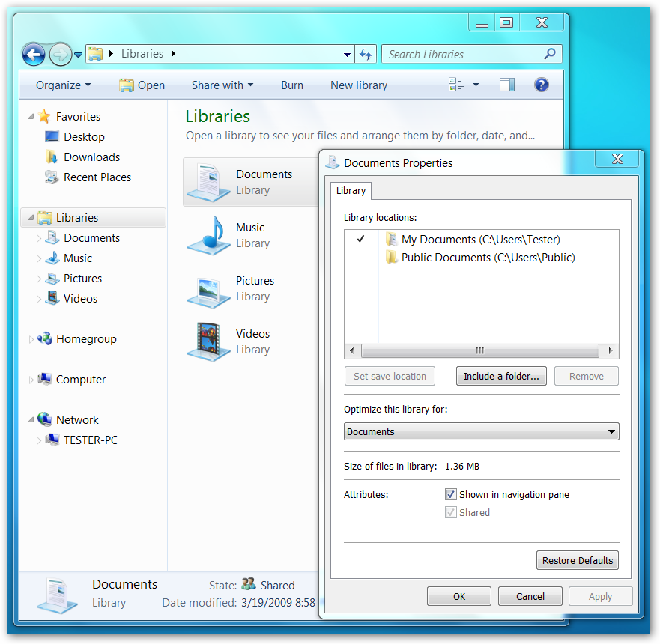660x644 pixels.
Task: Expand Pictures in navigation tree
Action: pyautogui.click(x=39, y=279)
